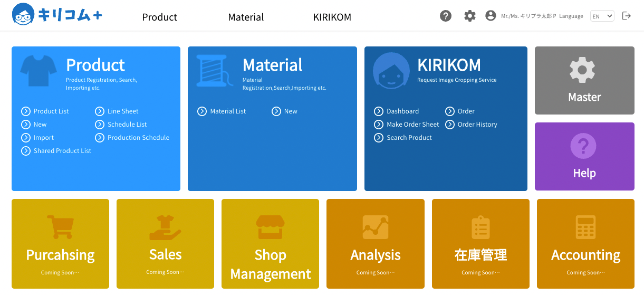Click New under the Material card

point(291,111)
